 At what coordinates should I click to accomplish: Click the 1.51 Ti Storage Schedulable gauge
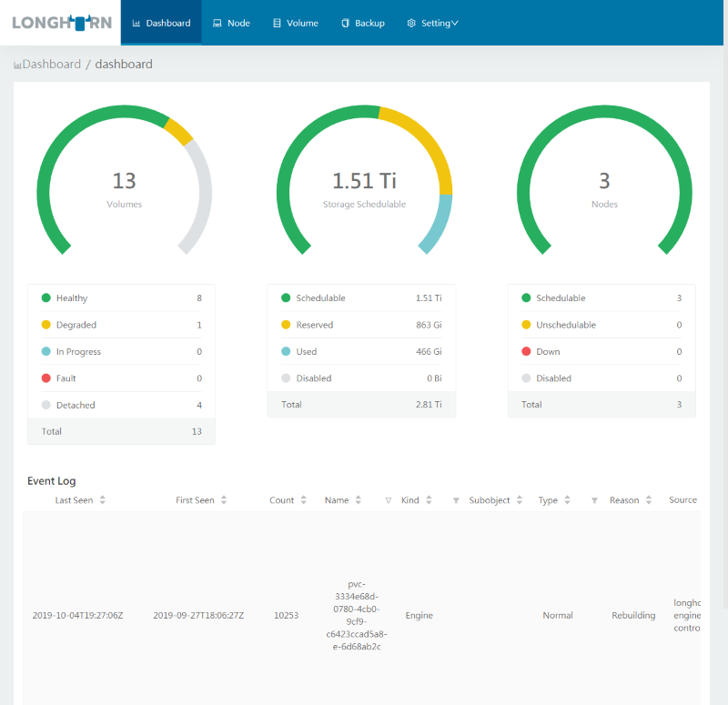pos(365,180)
